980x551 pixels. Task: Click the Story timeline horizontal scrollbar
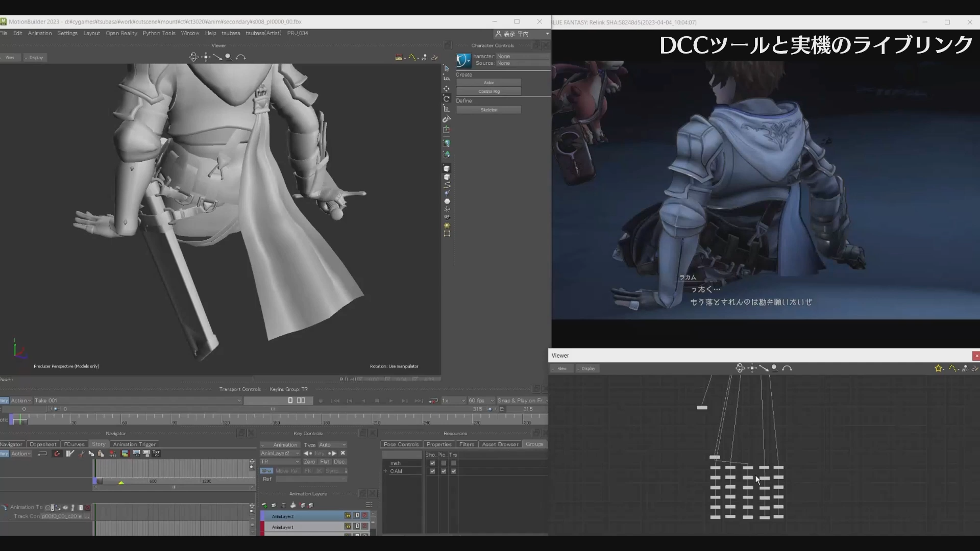coord(174,487)
